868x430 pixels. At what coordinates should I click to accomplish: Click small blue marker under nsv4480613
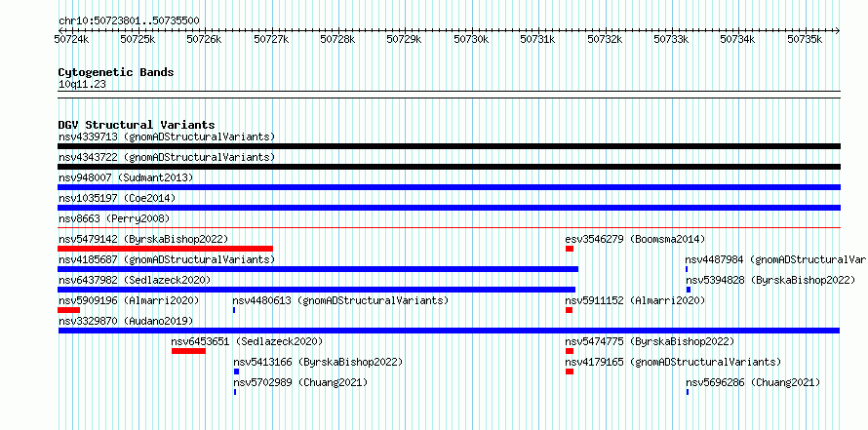click(234, 310)
